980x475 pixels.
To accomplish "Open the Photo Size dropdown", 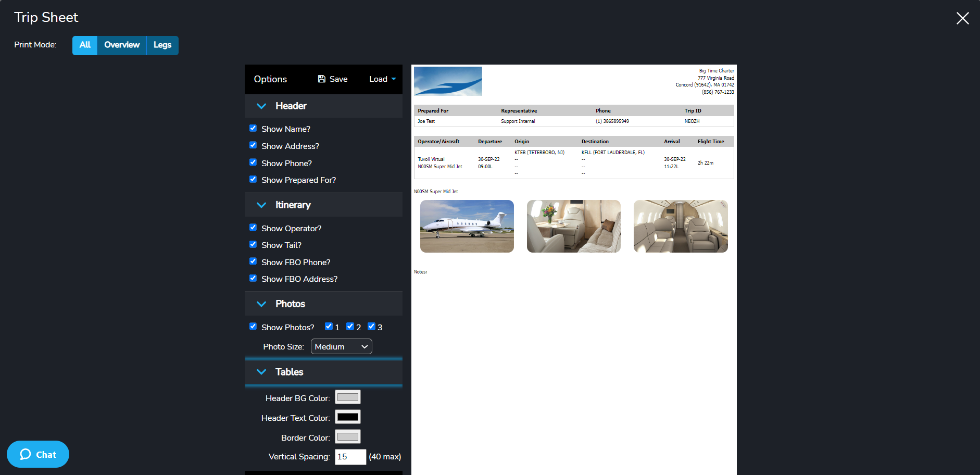I will [341, 346].
